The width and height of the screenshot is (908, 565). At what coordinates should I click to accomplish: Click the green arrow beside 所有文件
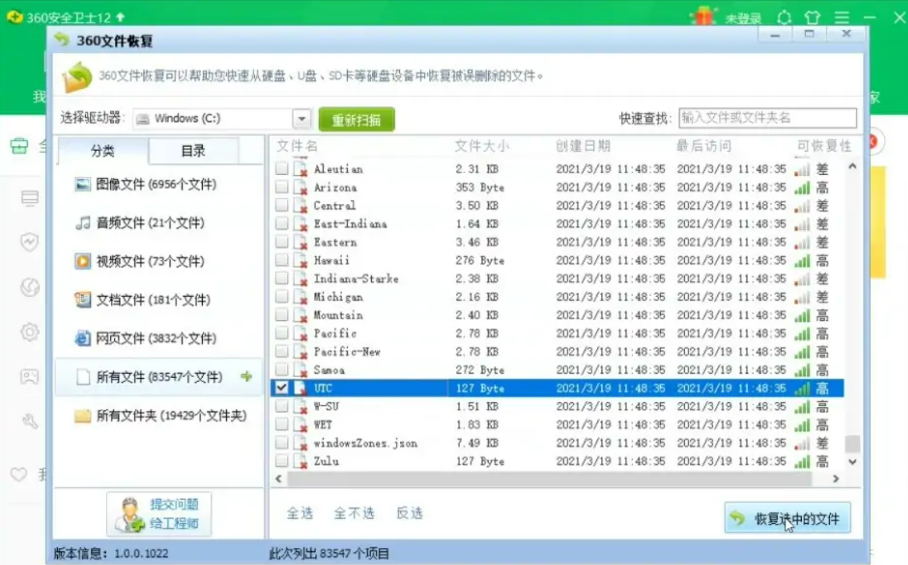click(247, 377)
